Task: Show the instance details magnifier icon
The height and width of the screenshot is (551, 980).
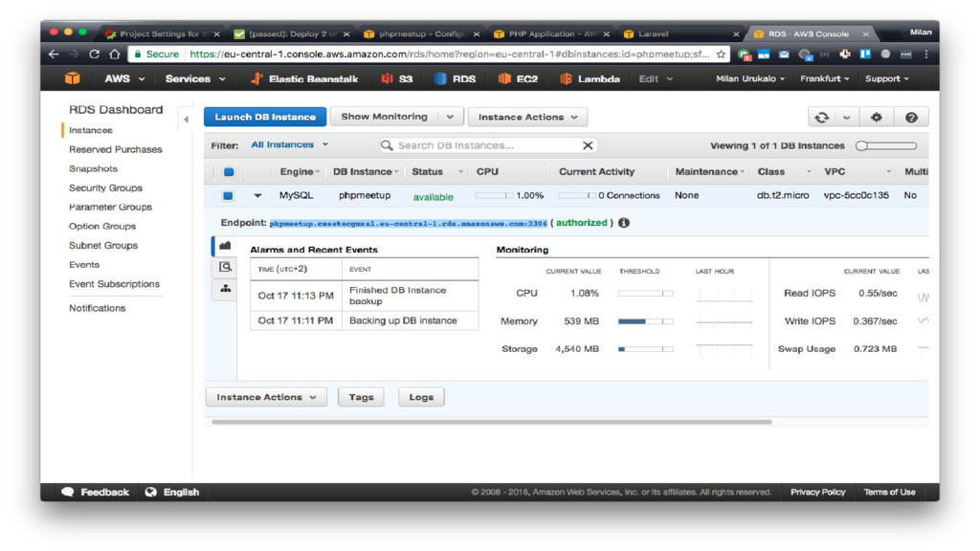Action: point(225,268)
